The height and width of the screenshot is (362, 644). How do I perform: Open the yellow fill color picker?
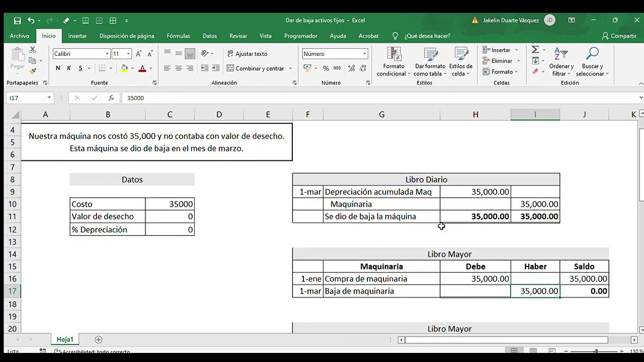[x=124, y=68]
